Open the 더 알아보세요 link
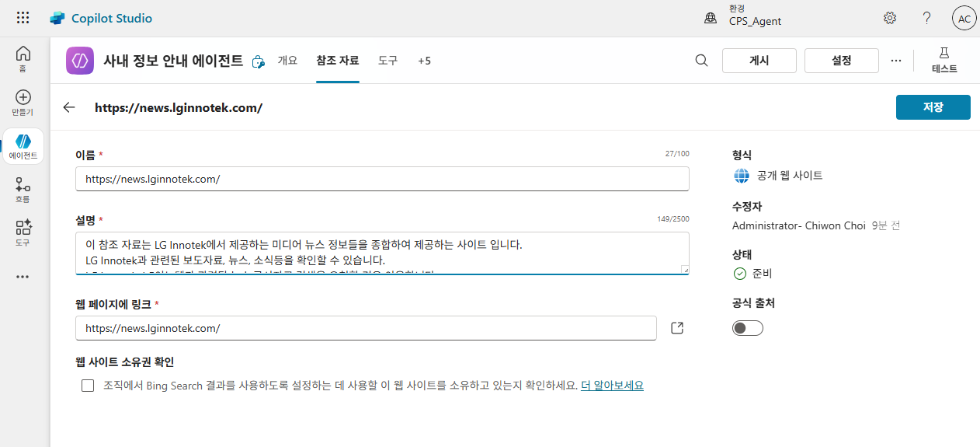 [x=612, y=386]
